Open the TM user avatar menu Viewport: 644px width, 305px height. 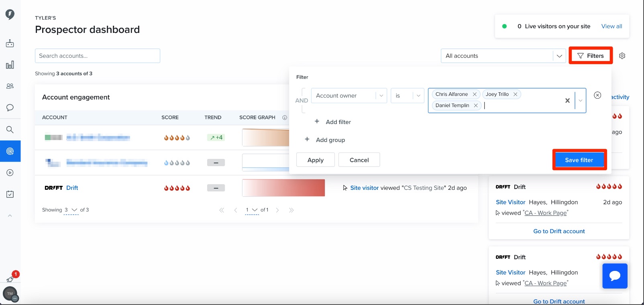click(10, 294)
